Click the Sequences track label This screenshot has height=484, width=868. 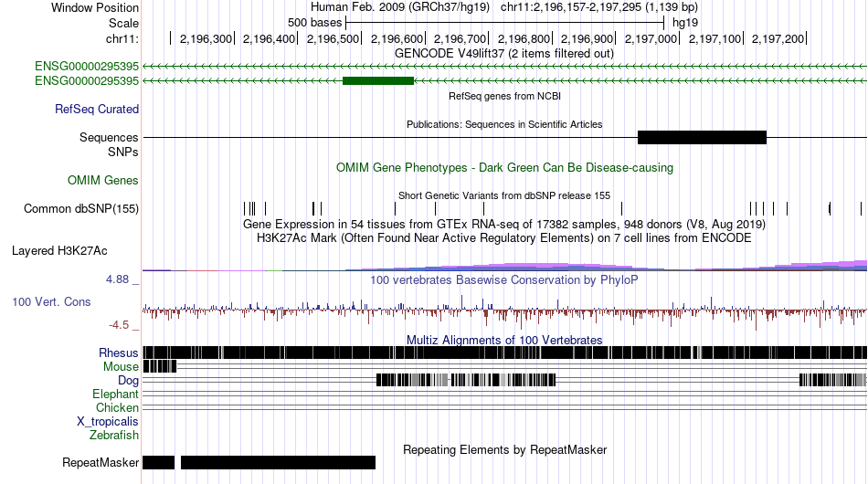[x=109, y=137]
